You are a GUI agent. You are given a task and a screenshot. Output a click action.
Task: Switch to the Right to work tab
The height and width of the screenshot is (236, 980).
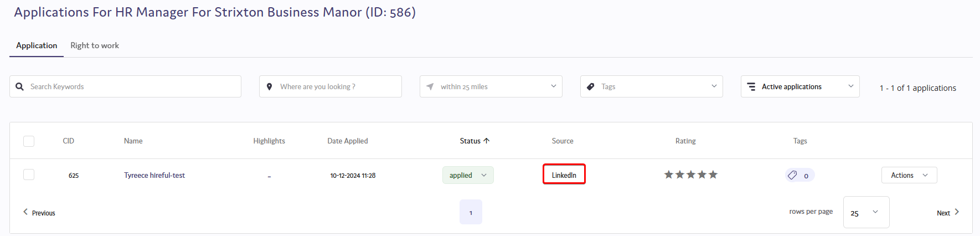[x=95, y=45]
